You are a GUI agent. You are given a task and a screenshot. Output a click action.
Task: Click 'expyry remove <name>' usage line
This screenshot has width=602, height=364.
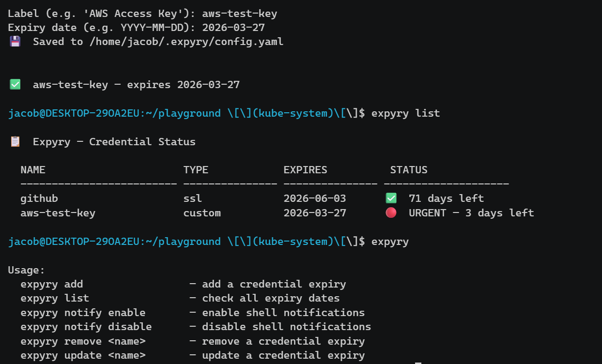[83, 341]
